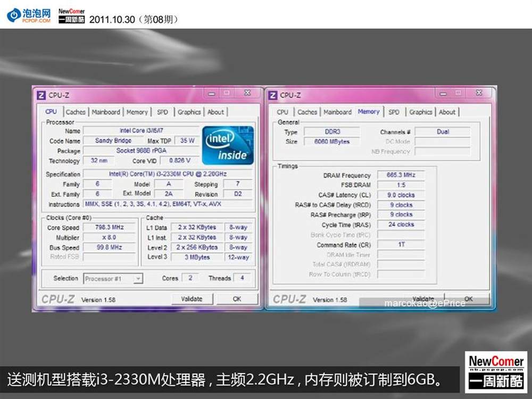Image resolution: width=532 pixels, height=399 pixels.
Task: Click Validate button in left window
Action: click(192, 299)
